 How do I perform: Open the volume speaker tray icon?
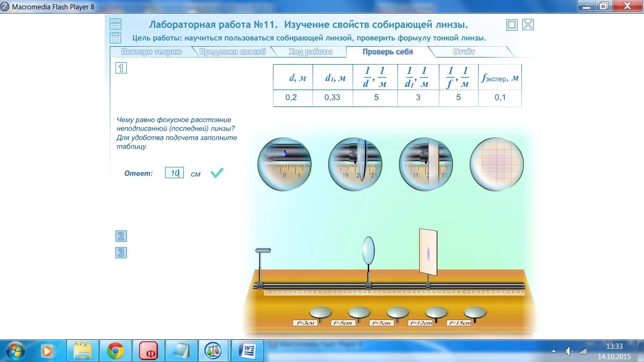(x=569, y=351)
